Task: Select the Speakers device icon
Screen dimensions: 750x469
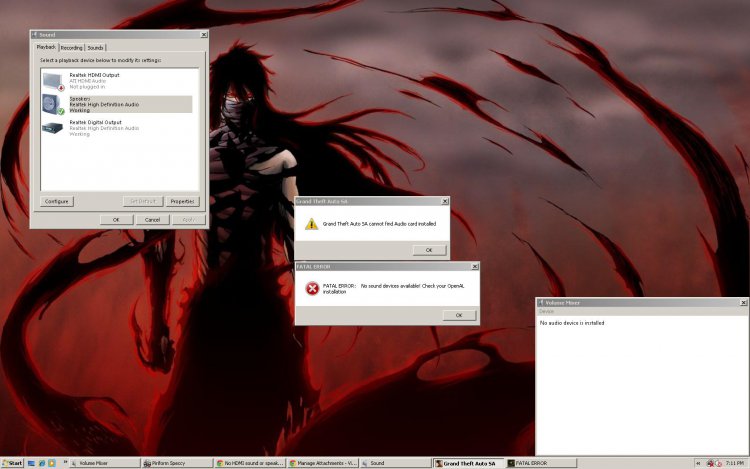Action: (x=53, y=104)
